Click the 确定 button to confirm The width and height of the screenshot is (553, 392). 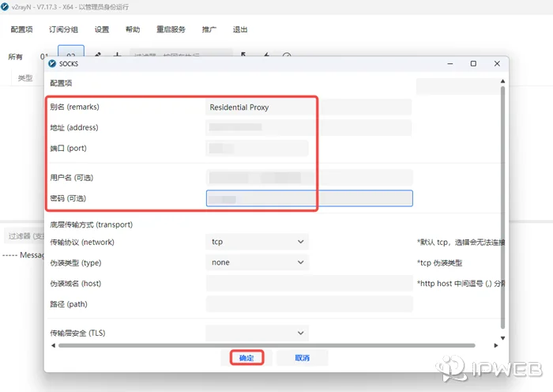pos(246,358)
